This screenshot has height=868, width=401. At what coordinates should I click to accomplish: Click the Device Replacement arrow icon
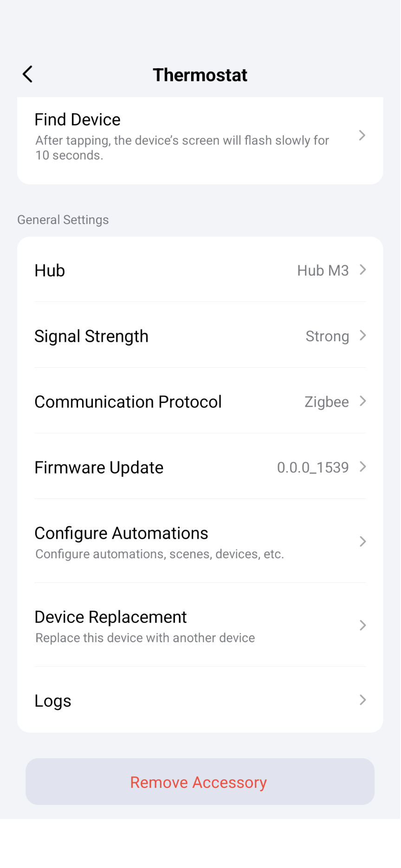363,625
